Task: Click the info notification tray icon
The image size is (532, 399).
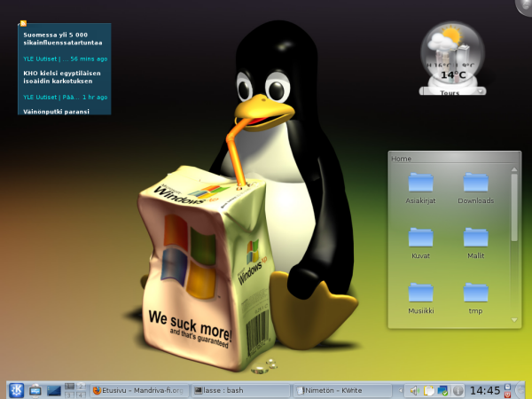Action: tap(458, 391)
